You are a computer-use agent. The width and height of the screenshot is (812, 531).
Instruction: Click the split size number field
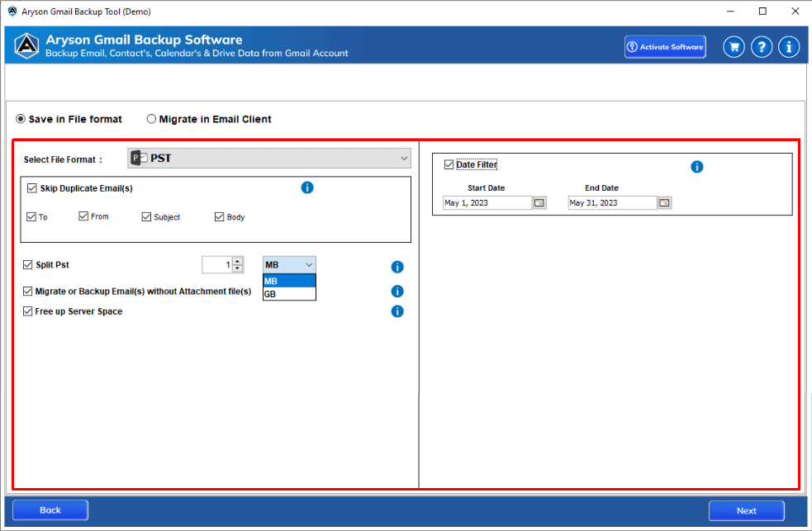[217, 265]
